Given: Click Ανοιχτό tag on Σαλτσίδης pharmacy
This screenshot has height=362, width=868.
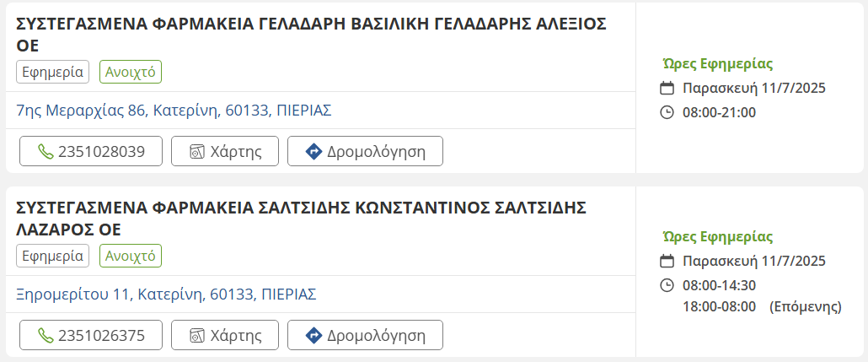Looking at the screenshot, I should tap(130, 256).
